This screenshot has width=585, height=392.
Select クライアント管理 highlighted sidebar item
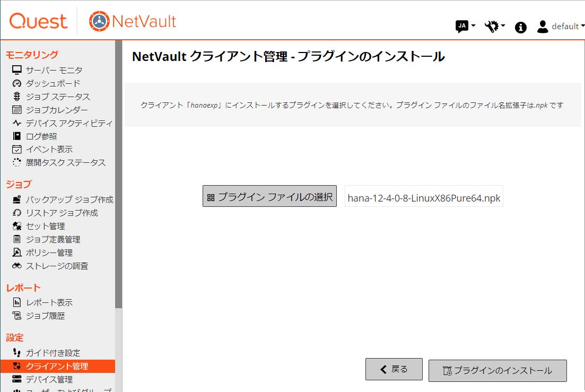58,366
